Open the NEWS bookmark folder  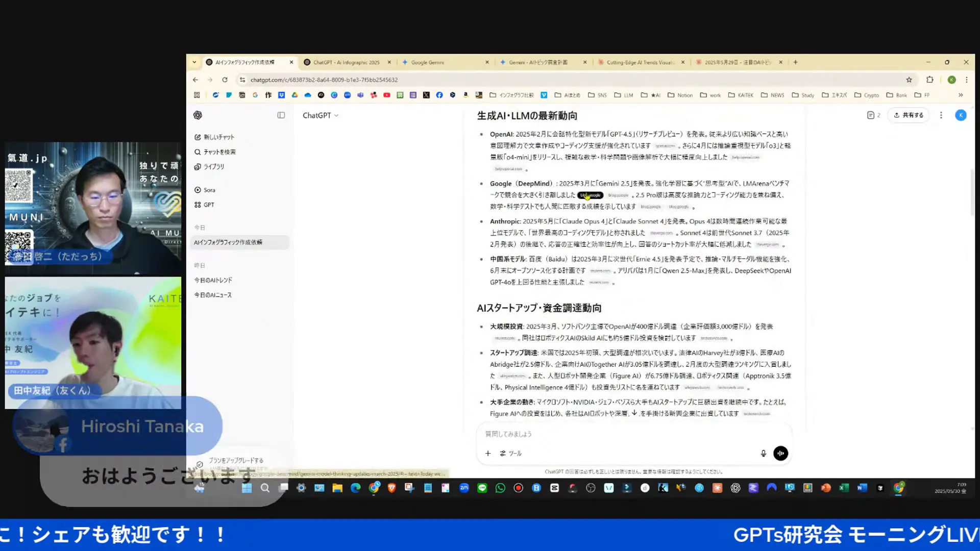coord(773,95)
